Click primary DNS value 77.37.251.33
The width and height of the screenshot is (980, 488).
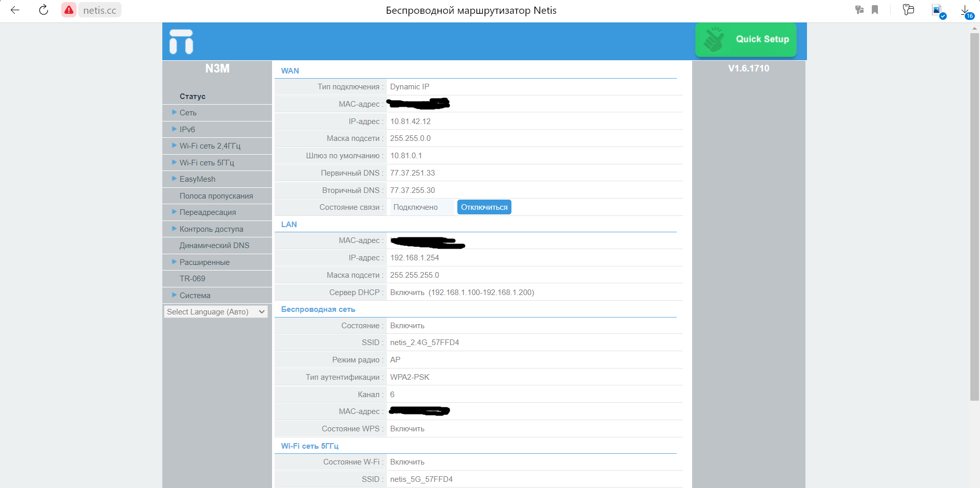[412, 173]
